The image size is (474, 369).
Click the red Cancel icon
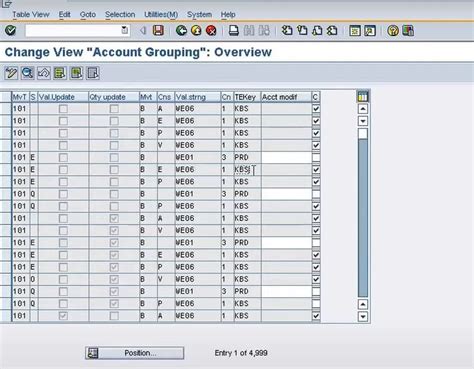click(211, 31)
